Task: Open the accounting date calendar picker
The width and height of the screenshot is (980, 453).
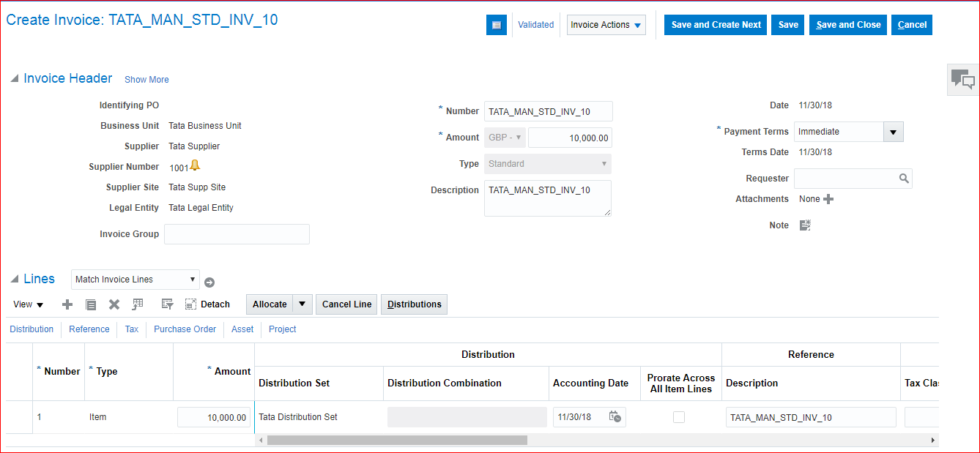Action: tap(615, 417)
